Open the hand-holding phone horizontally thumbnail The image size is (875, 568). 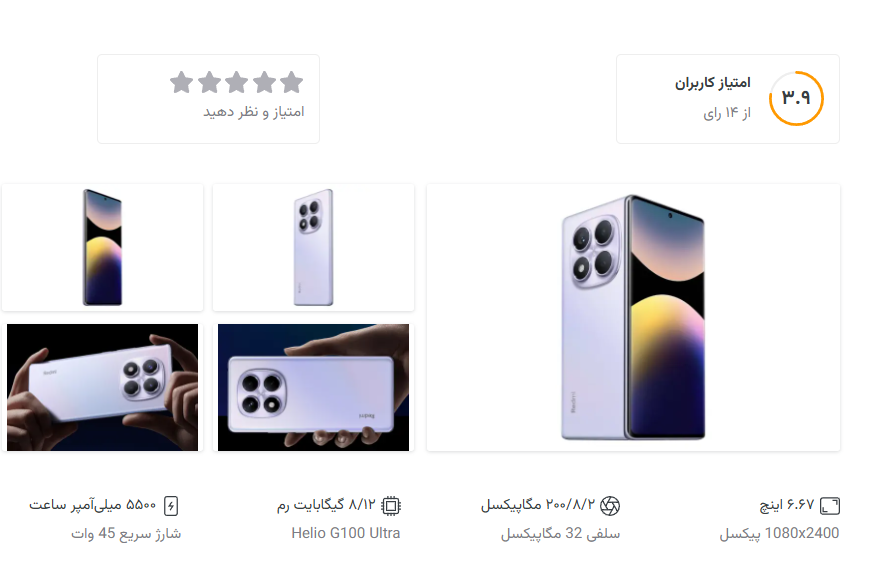pyautogui.click(x=313, y=387)
